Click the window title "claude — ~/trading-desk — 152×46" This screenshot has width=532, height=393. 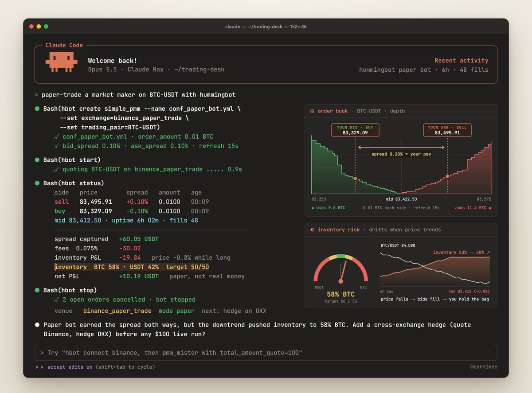point(266,27)
